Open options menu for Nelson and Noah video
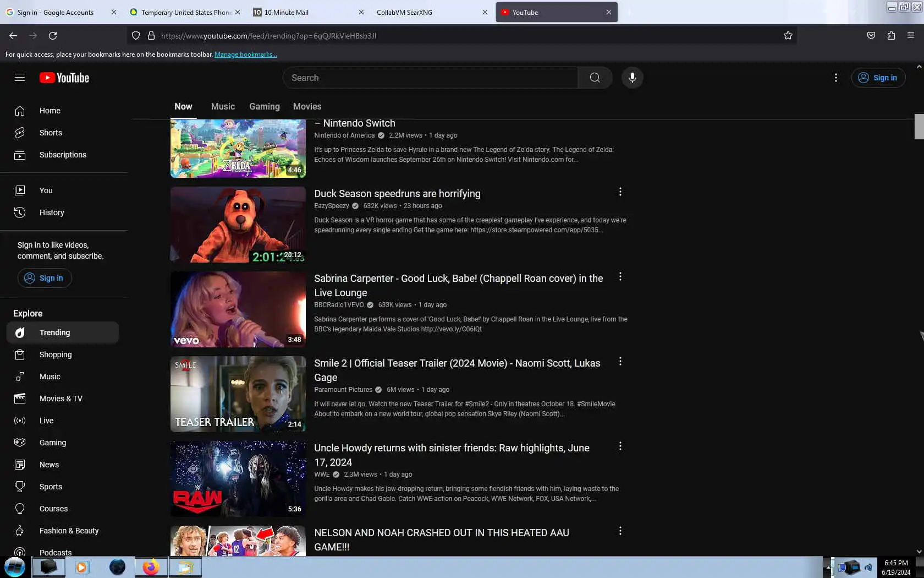 tap(620, 531)
